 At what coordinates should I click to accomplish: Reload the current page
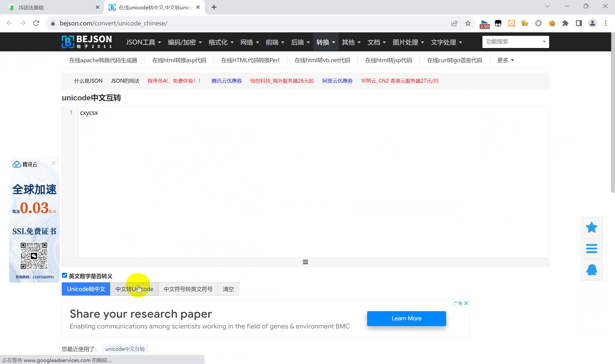click(x=36, y=23)
